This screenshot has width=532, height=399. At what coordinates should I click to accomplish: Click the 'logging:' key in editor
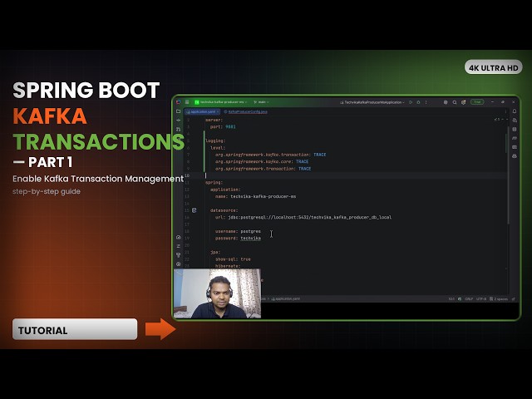(215, 140)
